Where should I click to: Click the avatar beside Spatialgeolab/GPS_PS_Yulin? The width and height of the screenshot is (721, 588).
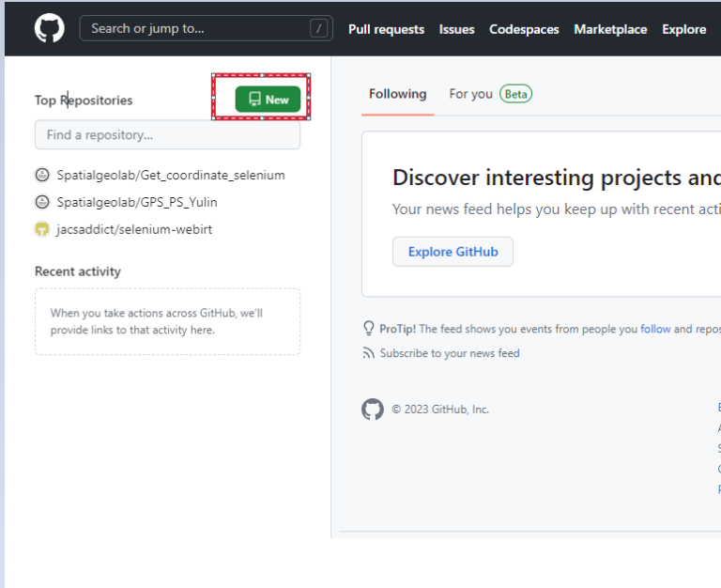pyautogui.click(x=42, y=202)
